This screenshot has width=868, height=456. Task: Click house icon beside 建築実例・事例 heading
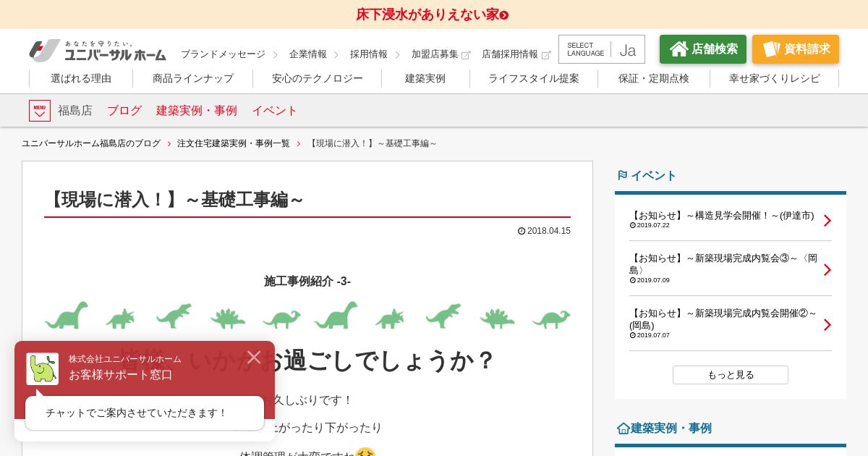tap(623, 428)
